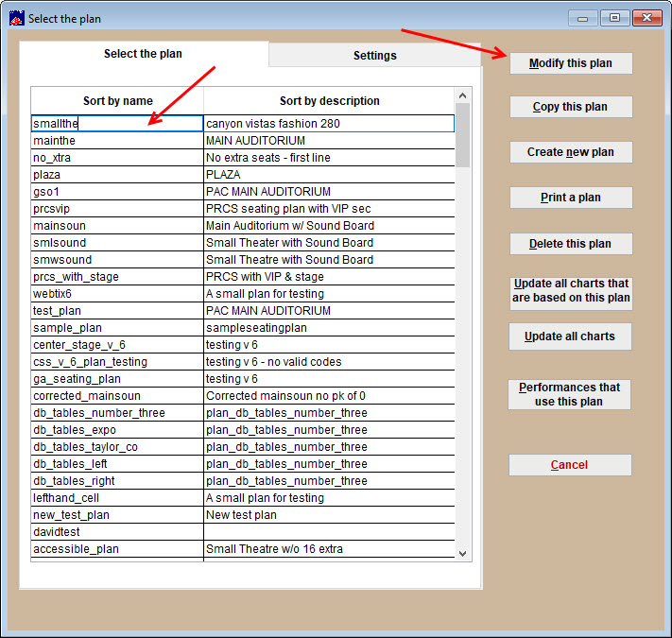
Task: Select the db_tables_expo plan
Action: (117, 430)
